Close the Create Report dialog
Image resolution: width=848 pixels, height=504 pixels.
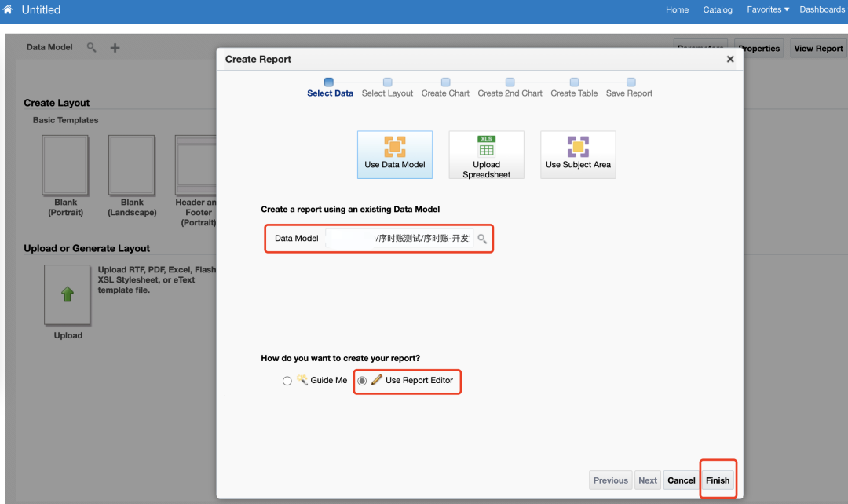tap(730, 59)
